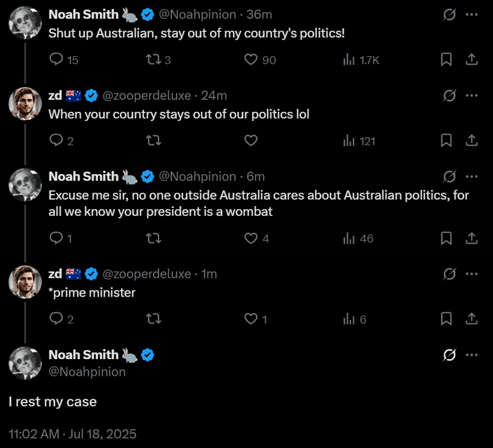Open more options on first tweet

pos(472,14)
